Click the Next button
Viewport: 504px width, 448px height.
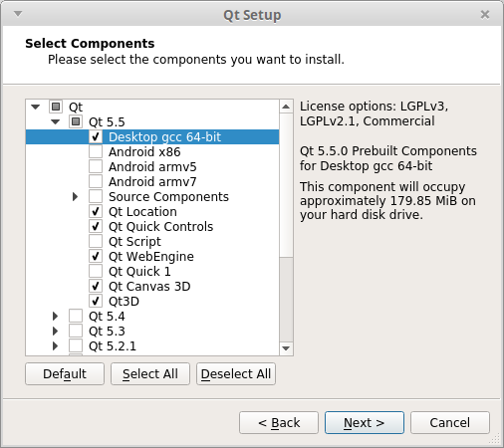click(x=365, y=422)
